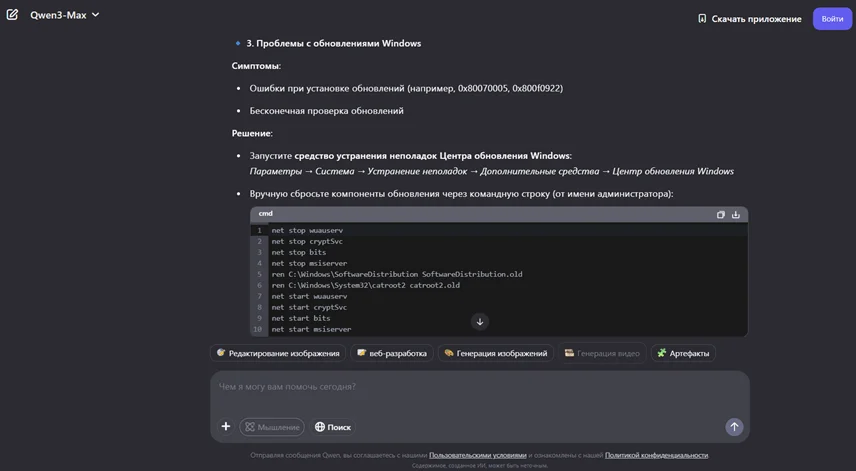Screen dimensions: 856x471
Task: Download the cmd code block
Action: tap(736, 215)
